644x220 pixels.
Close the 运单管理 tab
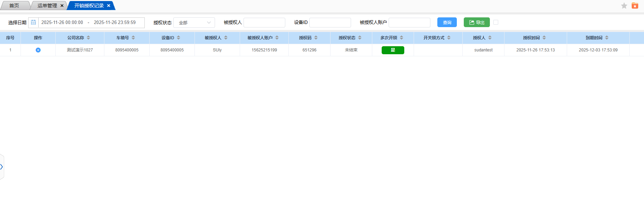pyautogui.click(x=62, y=6)
